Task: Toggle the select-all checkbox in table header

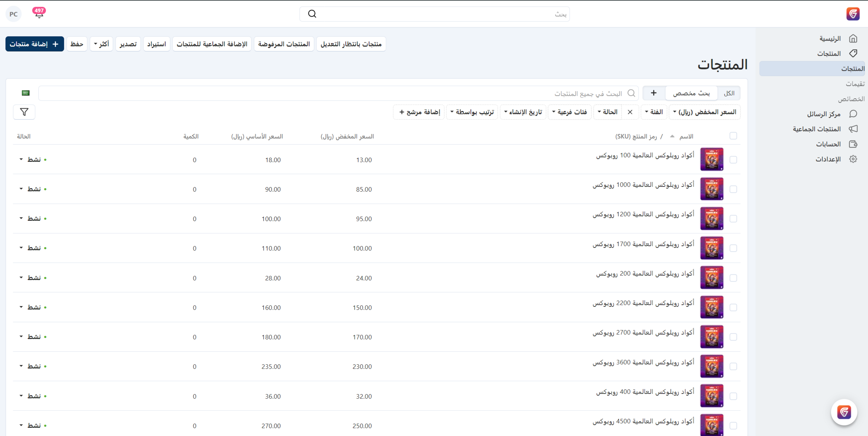Action: coord(733,136)
